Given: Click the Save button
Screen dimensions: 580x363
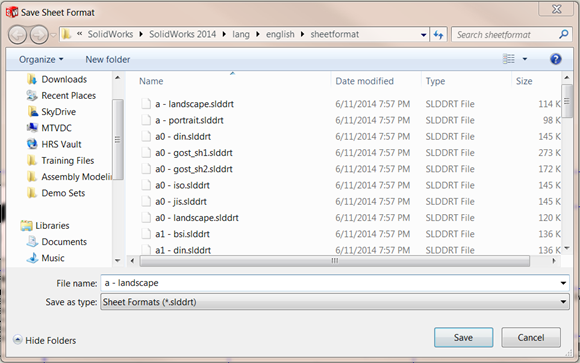Looking at the screenshot, I should coord(463,337).
